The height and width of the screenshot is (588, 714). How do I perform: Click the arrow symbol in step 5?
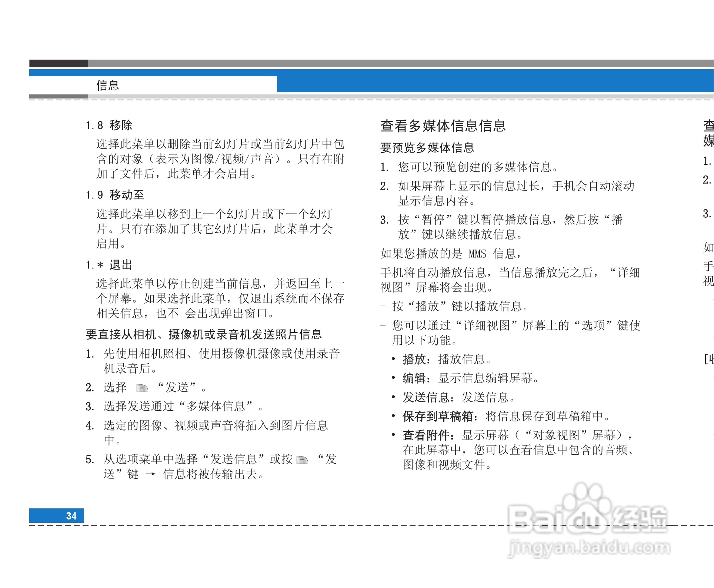coord(150,475)
